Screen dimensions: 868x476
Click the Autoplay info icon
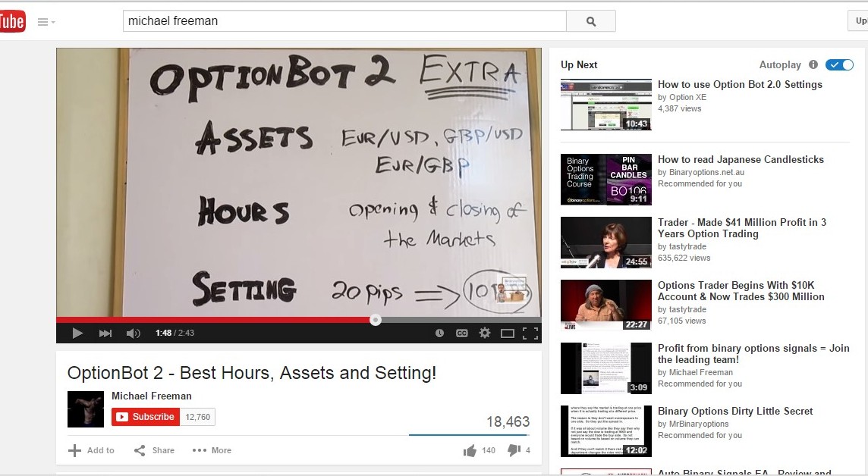pos(813,64)
